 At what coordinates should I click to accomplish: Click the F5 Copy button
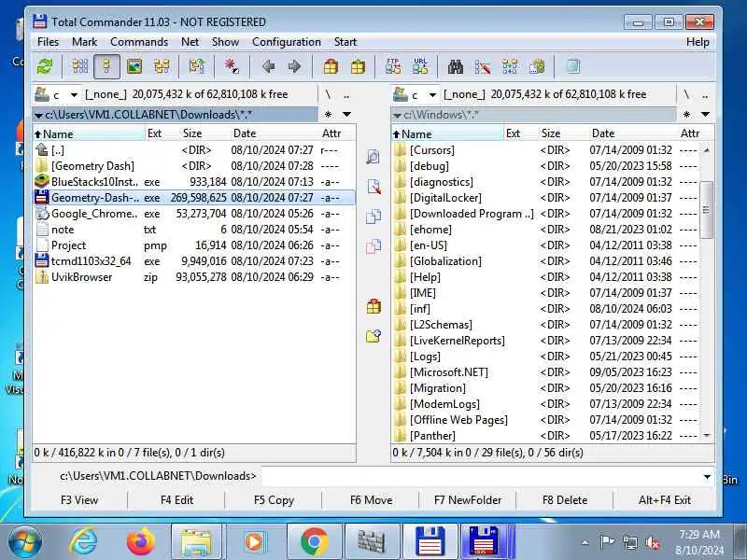tap(274, 500)
